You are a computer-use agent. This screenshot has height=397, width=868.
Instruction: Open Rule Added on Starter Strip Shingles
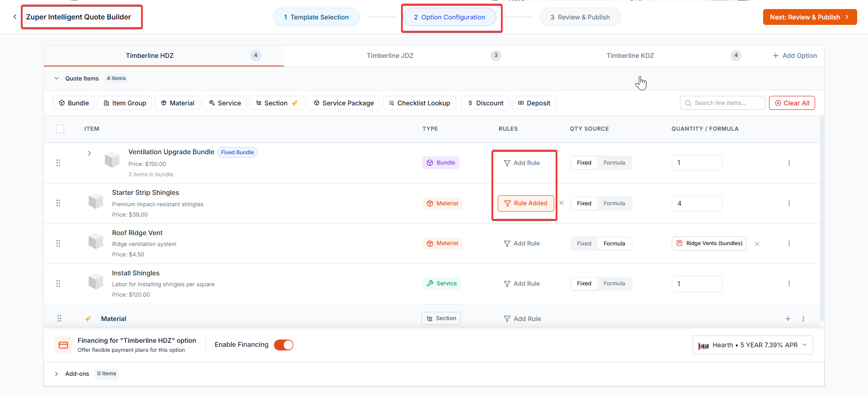526,203
